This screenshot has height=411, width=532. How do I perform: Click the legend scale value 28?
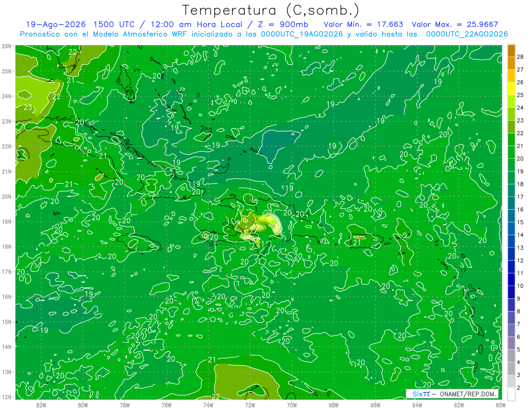click(520, 57)
